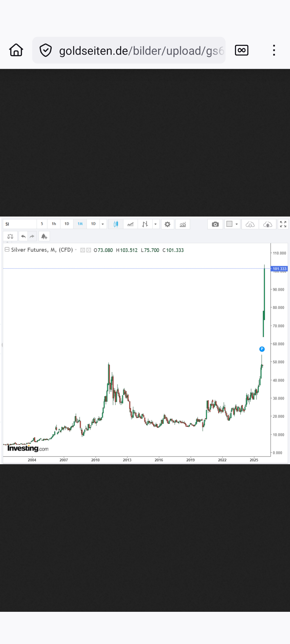Collapse the Silver Futures legend box
The width and height of the screenshot is (290, 644).
click(x=7, y=250)
